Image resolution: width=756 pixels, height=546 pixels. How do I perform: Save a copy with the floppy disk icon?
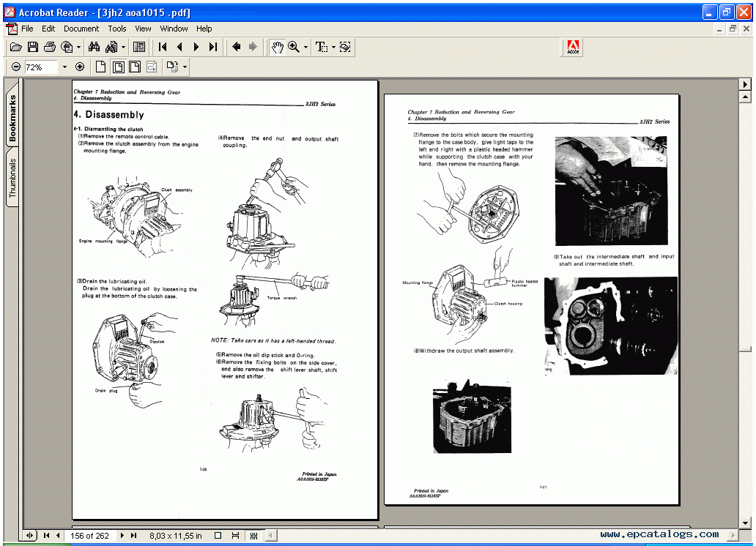click(x=33, y=47)
